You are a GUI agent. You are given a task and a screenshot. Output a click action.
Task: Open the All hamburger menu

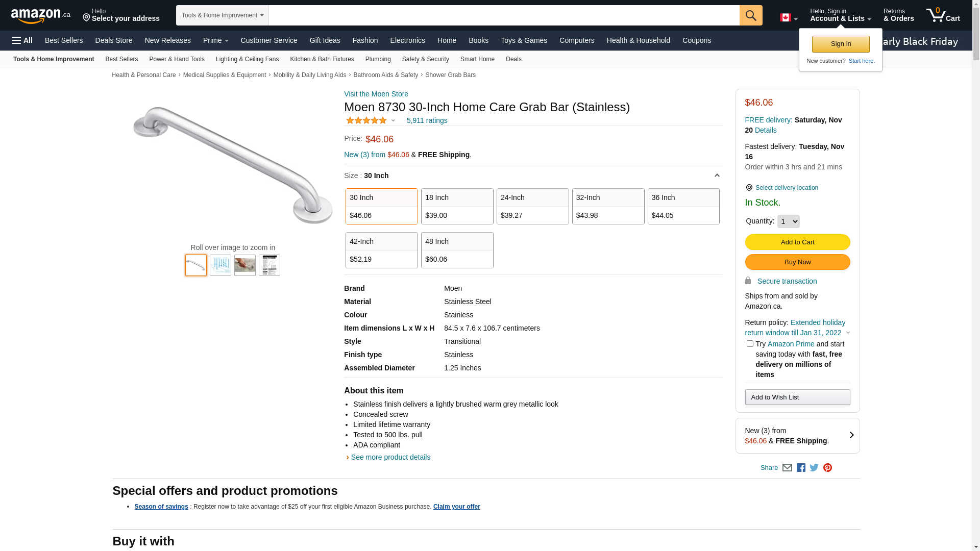22,40
